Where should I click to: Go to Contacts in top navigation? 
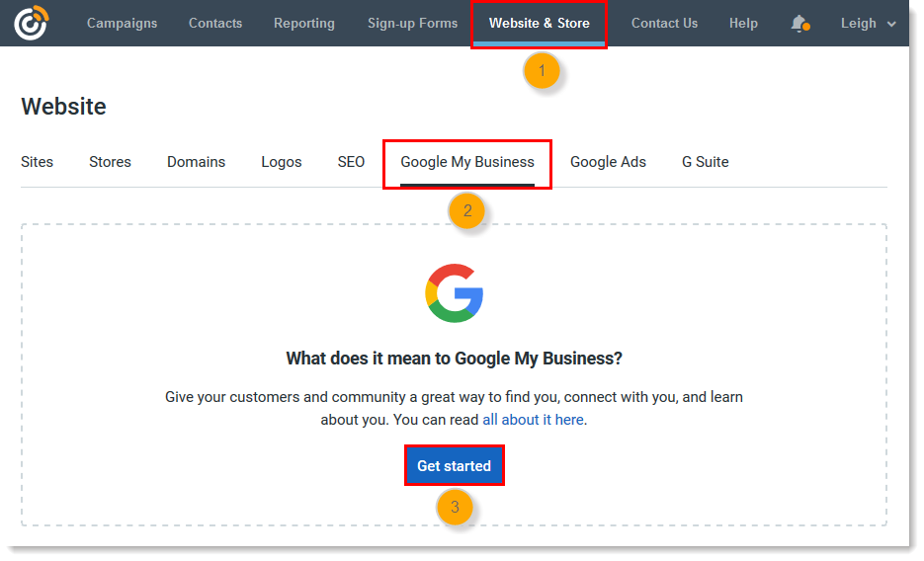215,23
